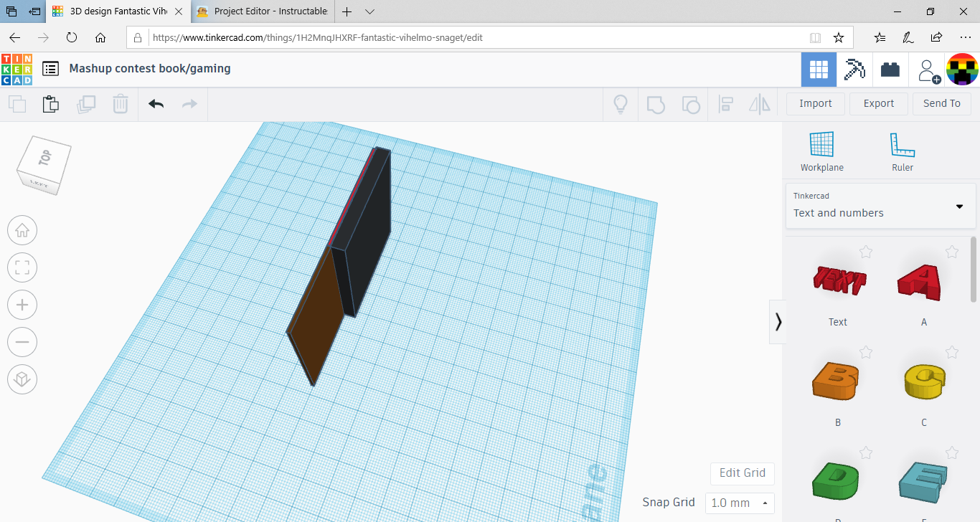Open the tab list chevron dropdown
The width and height of the screenshot is (980, 522).
(x=369, y=11)
